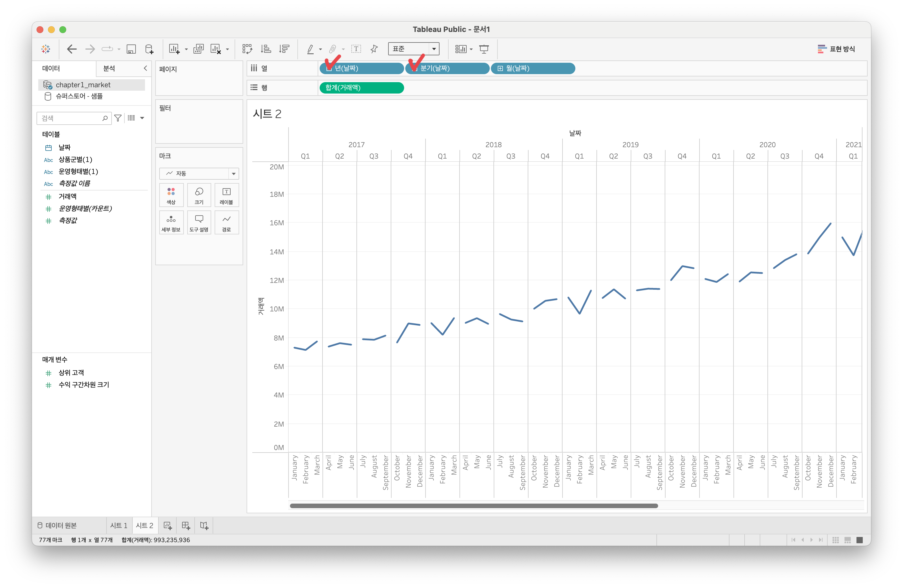Swap rows and columns
903x588 pixels.
[247, 49]
